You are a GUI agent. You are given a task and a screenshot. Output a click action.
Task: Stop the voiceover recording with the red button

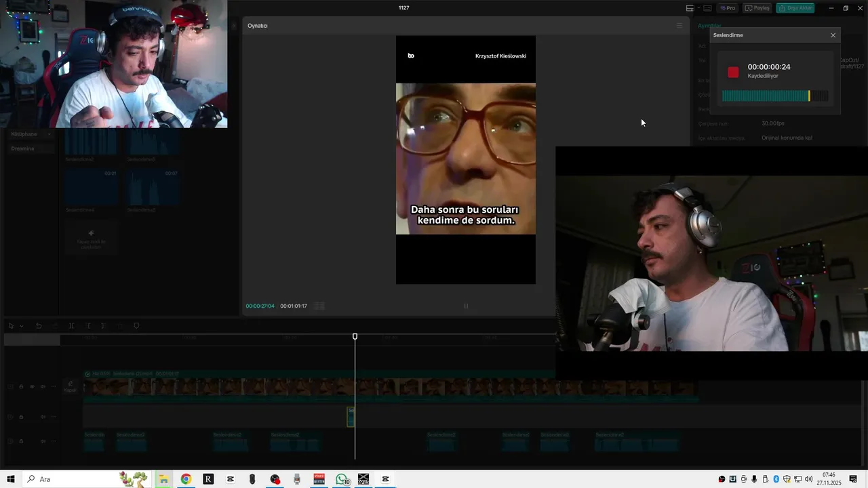[x=733, y=72]
